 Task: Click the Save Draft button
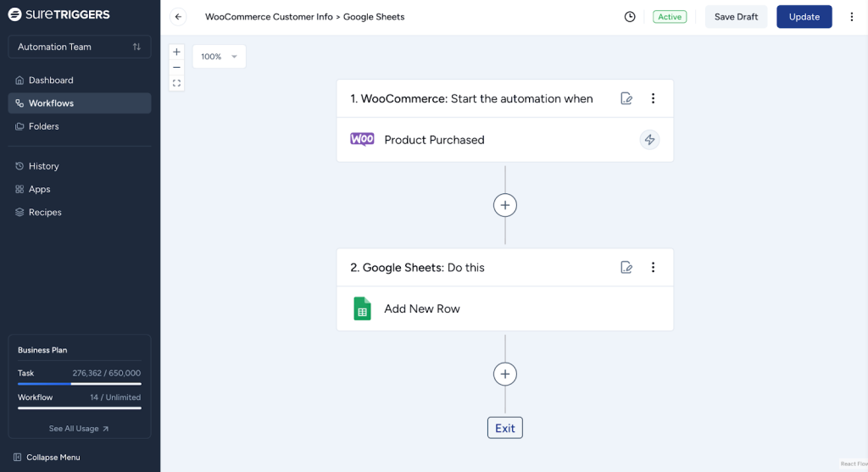(736, 17)
